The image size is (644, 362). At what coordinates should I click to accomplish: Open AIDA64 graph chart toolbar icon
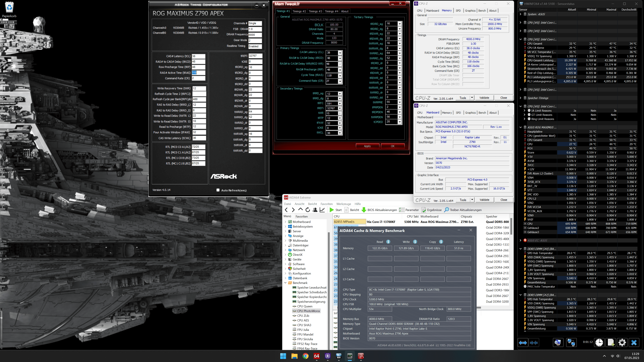tap(322, 210)
